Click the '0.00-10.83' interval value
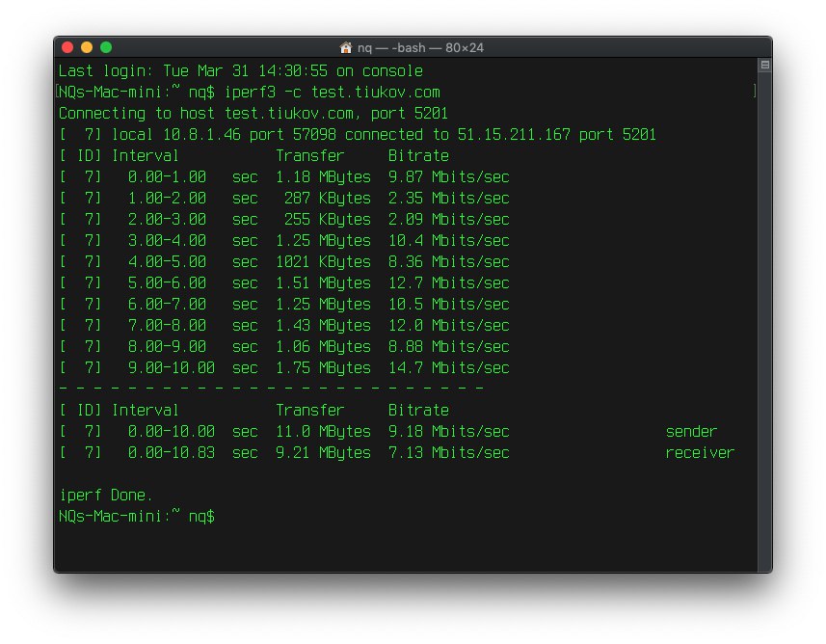This screenshot has height=644, width=826. point(172,453)
